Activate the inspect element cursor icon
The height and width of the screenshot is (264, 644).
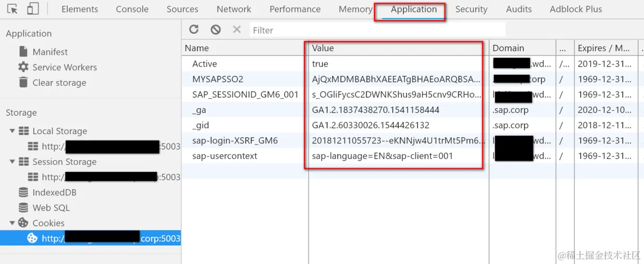12,9
